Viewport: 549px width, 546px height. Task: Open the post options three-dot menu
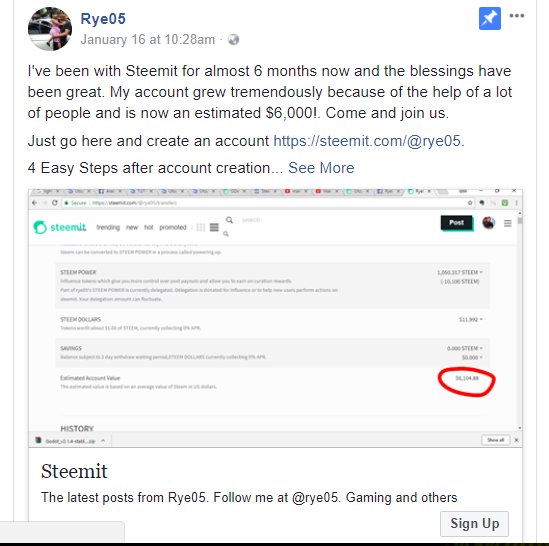[516, 16]
